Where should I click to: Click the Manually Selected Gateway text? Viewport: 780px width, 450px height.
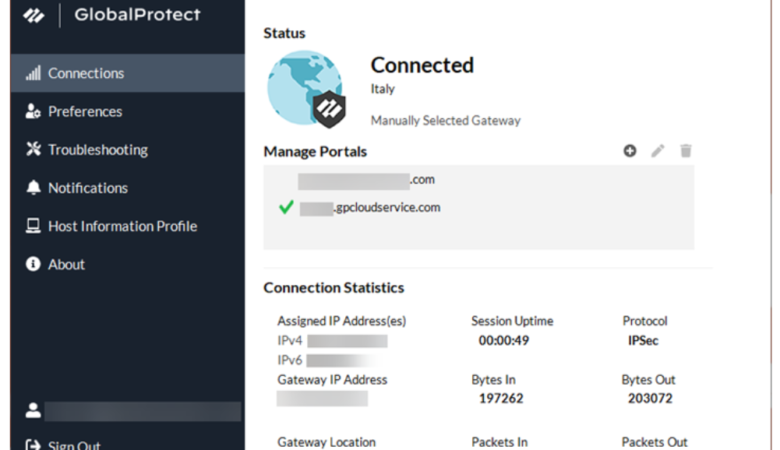pos(445,120)
